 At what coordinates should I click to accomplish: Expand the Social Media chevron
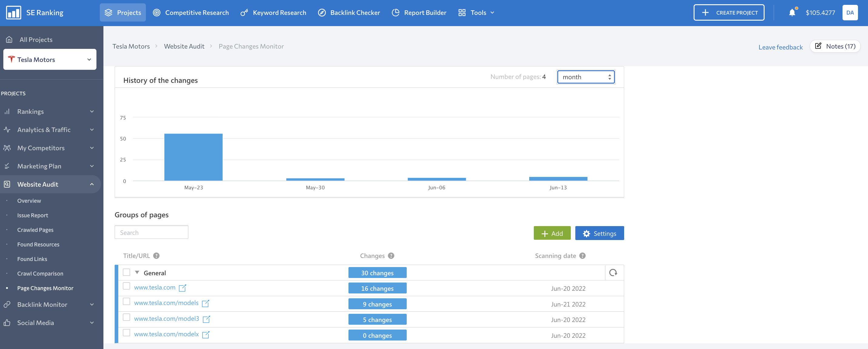(x=92, y=322)
